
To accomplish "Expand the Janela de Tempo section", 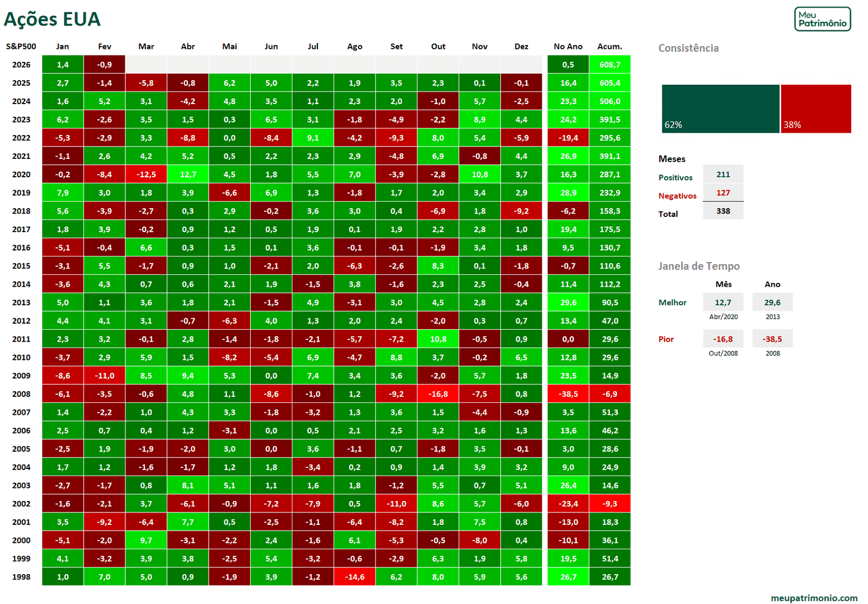I will pyautogui.click(x=699, y=266).
